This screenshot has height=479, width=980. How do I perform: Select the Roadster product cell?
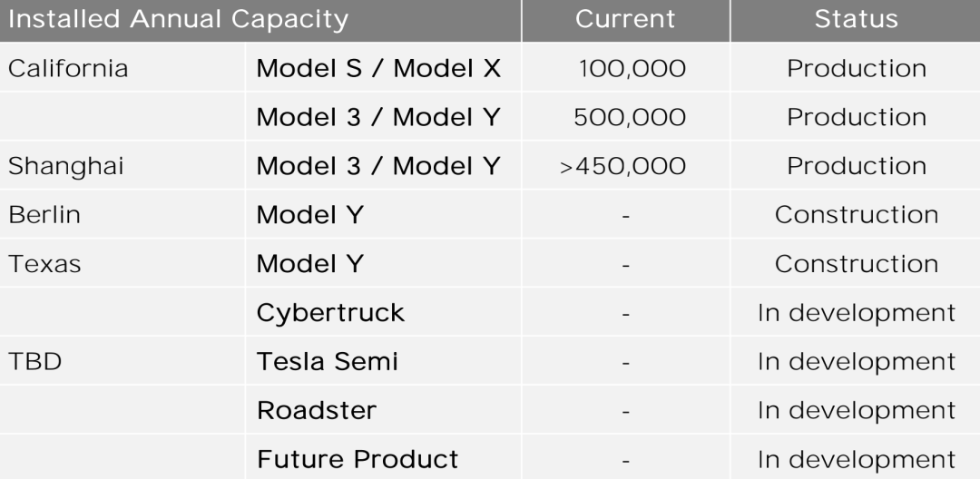coord(316,412)
